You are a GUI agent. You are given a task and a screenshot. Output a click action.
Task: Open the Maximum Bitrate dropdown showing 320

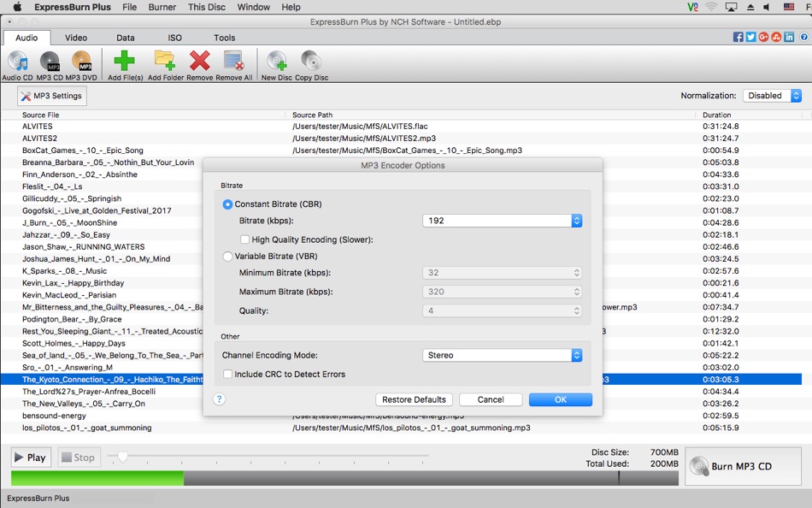point(502,292)
